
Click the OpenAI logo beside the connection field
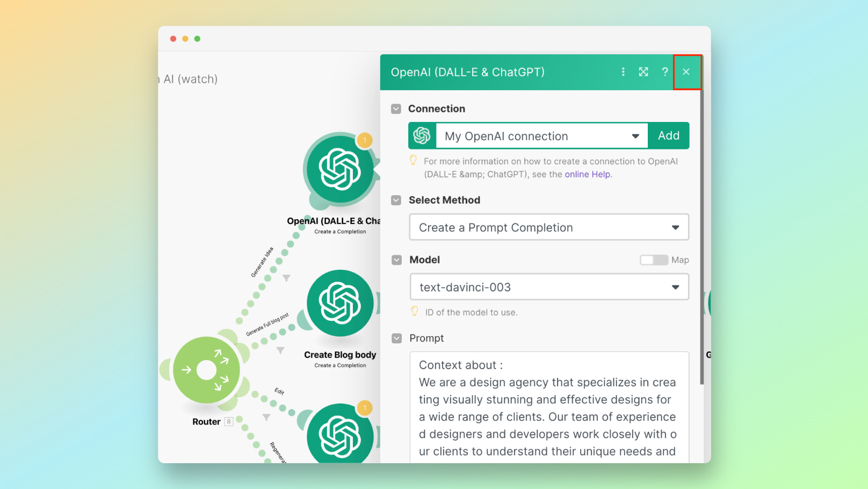(422, 135)
